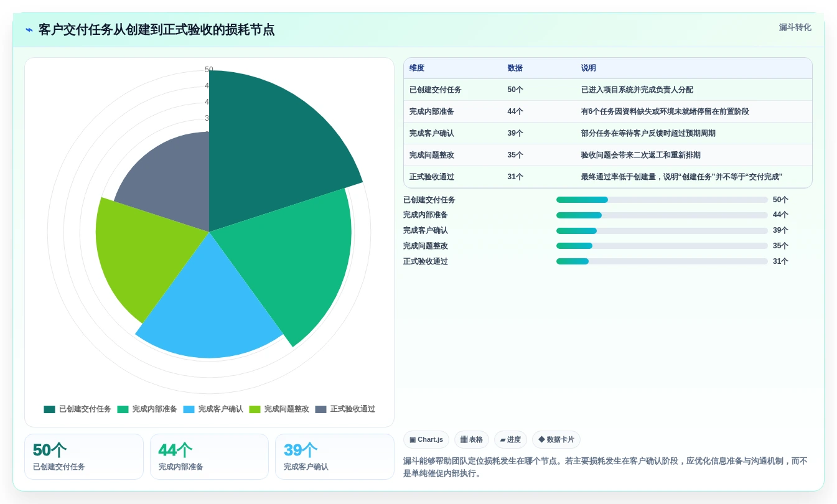Click the 35个 value in the table
Viewport: 837px width, 504px height.
click(x=515, y=155)
